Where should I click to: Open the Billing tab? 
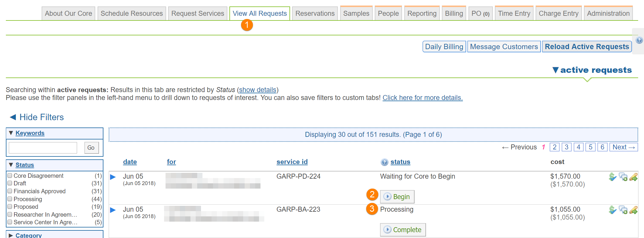(454, 13)
